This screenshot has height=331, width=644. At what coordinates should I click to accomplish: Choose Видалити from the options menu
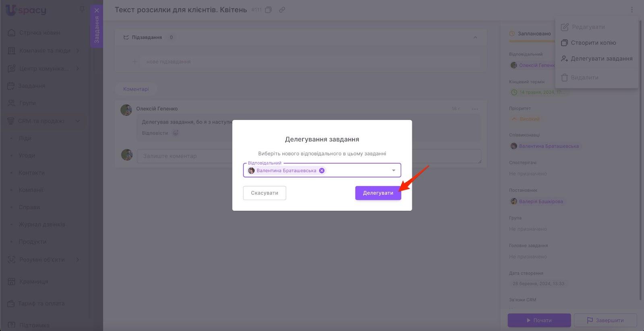[x=580, y=78]
